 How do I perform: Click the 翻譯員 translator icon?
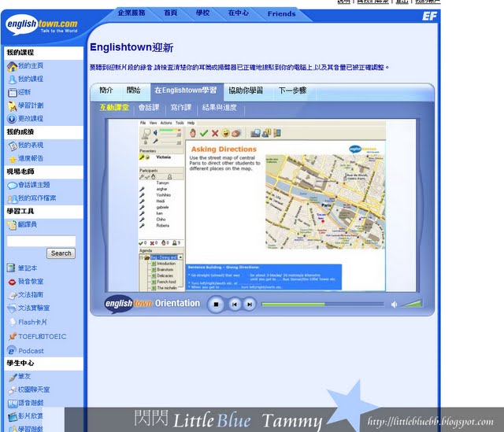(12, 225)
